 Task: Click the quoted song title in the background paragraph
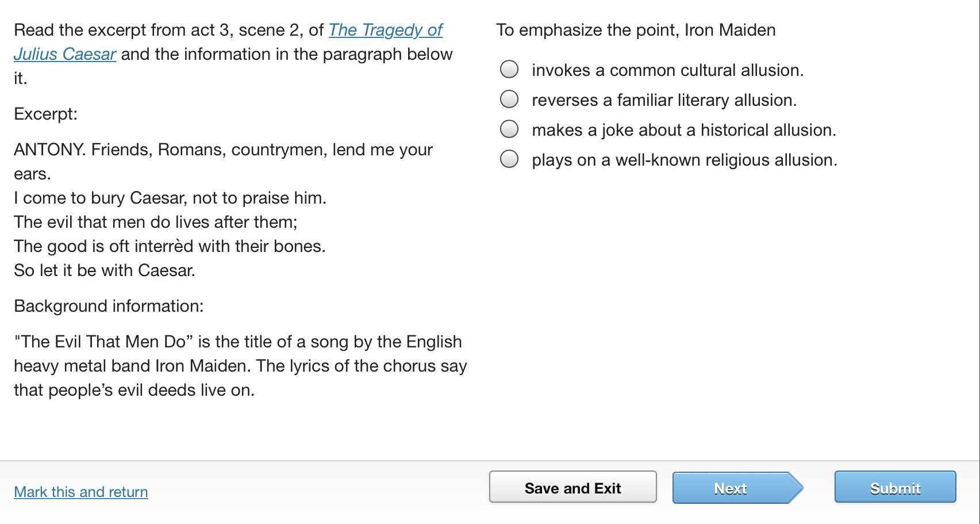point(103,342)
